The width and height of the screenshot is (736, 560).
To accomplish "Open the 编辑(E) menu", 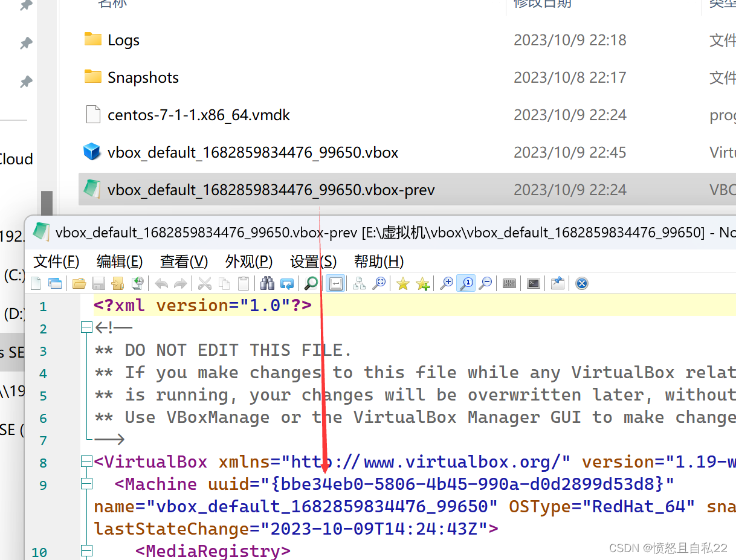I will pos(120,262).
